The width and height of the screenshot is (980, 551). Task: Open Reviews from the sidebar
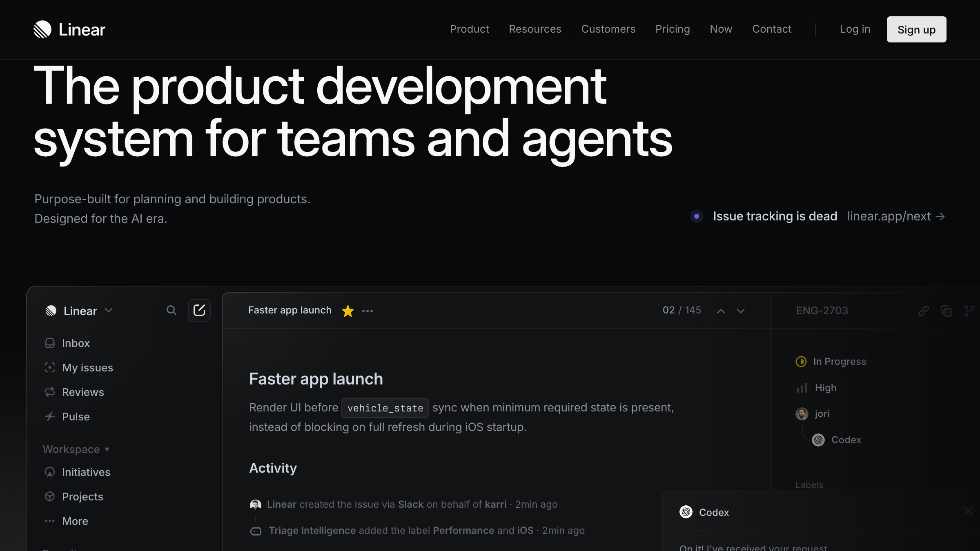pos(83,392)
